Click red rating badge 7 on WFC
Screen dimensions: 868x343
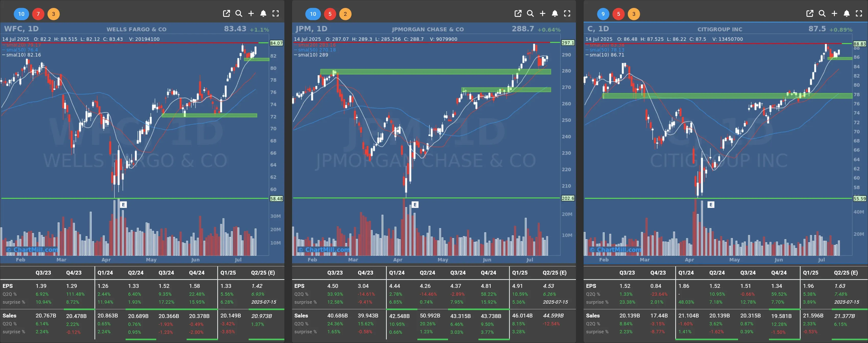[38, 14]
